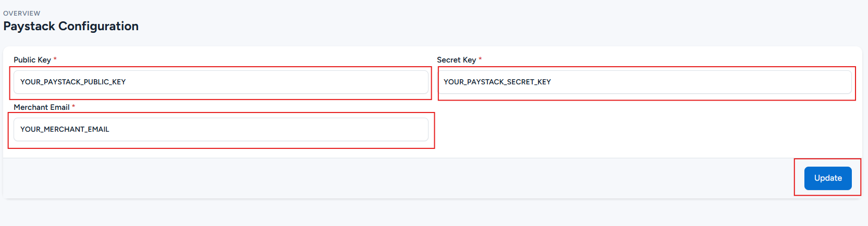Click blank page area beside the heading

click(x=469, y=23)
